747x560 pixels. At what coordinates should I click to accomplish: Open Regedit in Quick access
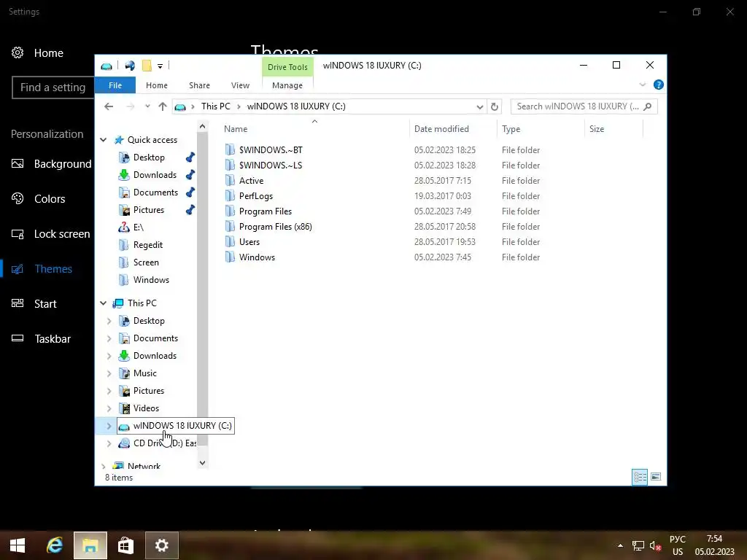coord(147,245)
